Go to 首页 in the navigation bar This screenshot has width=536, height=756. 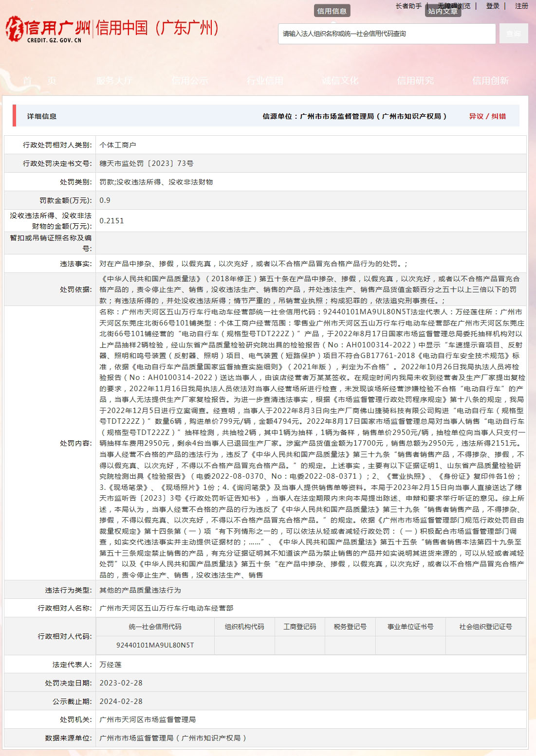[40, 81]
